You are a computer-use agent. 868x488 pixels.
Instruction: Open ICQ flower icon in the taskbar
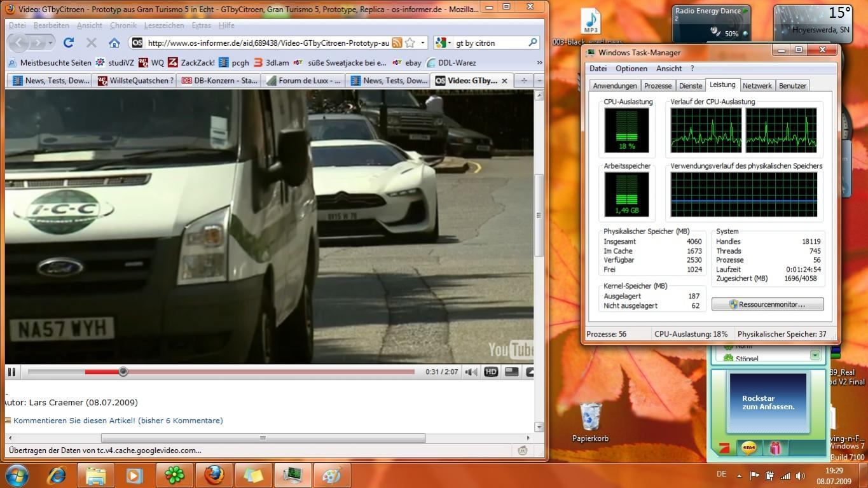coord(174,475)
